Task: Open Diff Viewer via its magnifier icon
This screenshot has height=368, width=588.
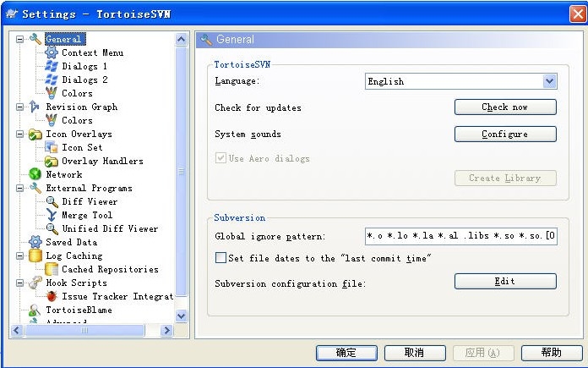Action: coord(52,201)
